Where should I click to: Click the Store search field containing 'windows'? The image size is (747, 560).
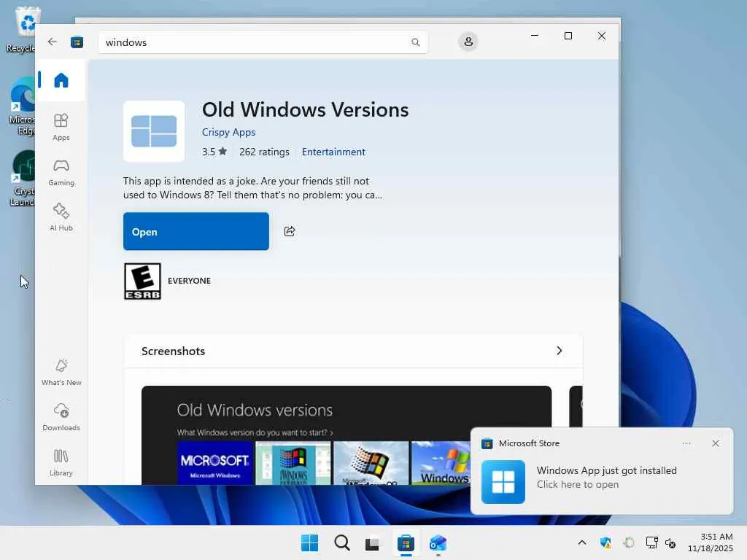point(263,42)
